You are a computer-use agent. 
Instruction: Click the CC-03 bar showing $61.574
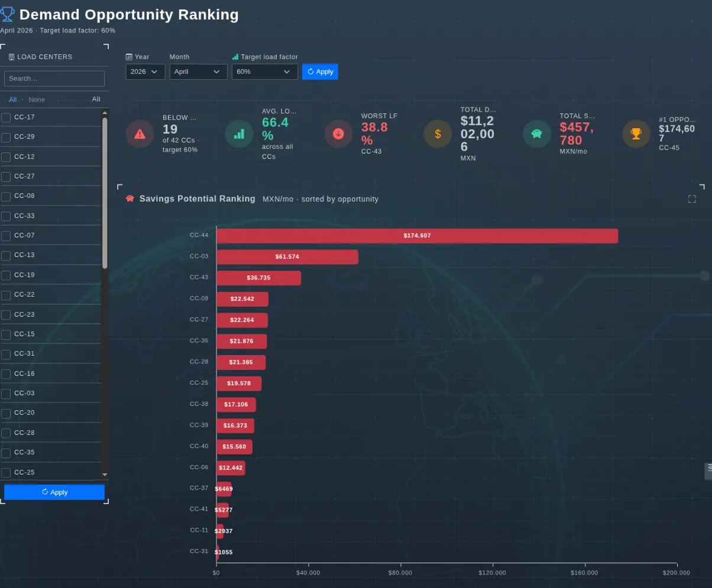click(287, 257)
